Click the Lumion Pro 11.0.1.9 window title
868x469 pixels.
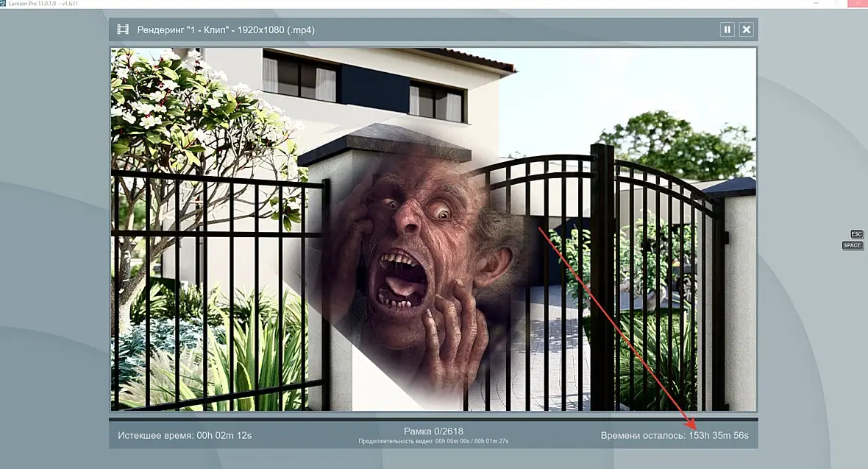pos(43,4)
